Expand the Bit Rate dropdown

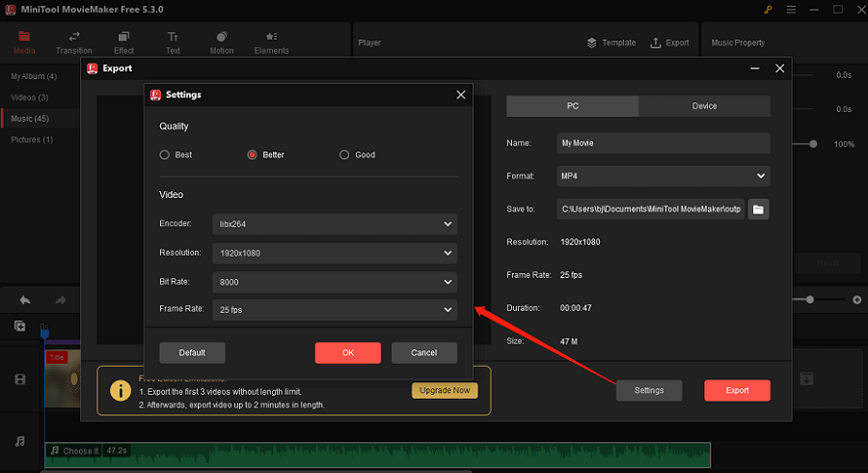point(335,282)
